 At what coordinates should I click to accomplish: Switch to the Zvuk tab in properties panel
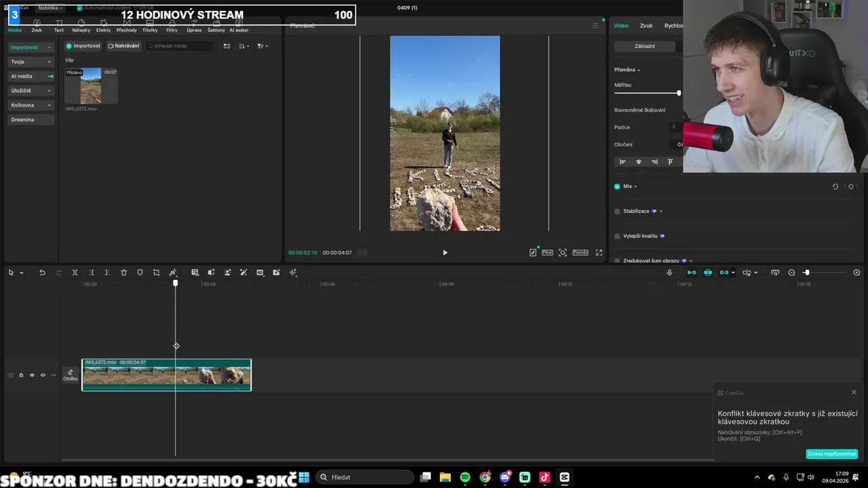point(646,26)
